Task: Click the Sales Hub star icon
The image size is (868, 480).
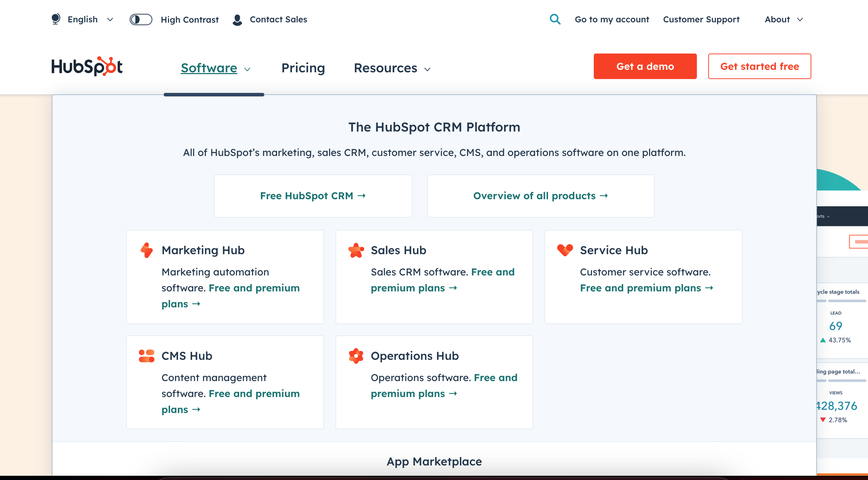Action: click(x=356, y=250)
